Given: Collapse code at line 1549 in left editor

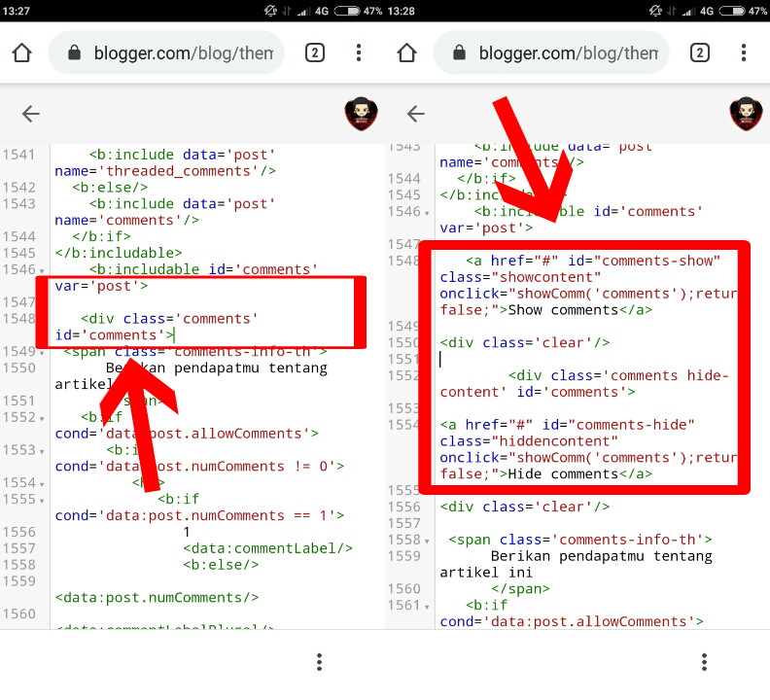Looking at the screenshot, I should pyautogui.click(x=42, y=353).
